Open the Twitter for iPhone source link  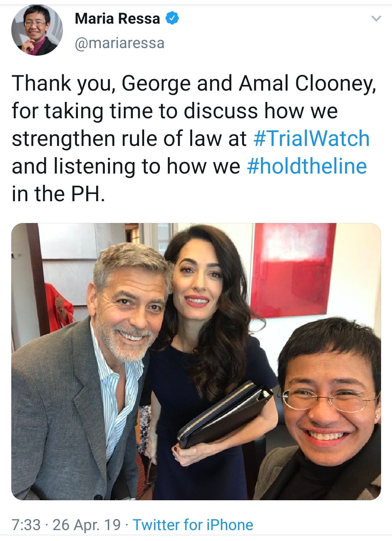pos(193,525)
